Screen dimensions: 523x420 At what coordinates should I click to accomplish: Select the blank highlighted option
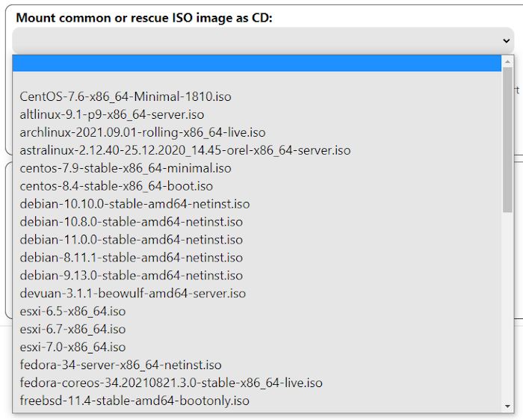click(256, 63)
